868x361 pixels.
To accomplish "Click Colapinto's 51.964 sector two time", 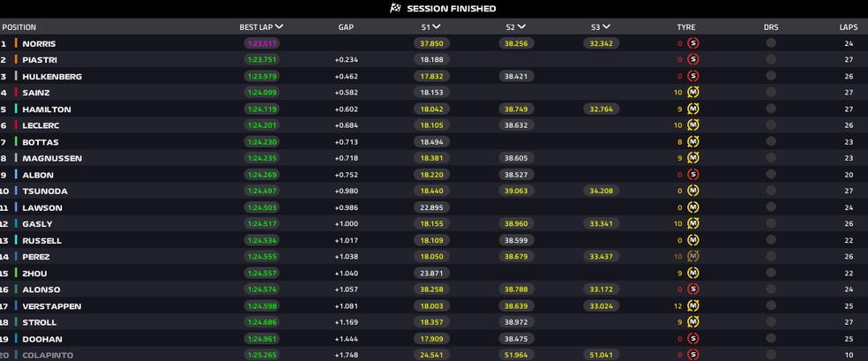I will [x=517, y=355].
